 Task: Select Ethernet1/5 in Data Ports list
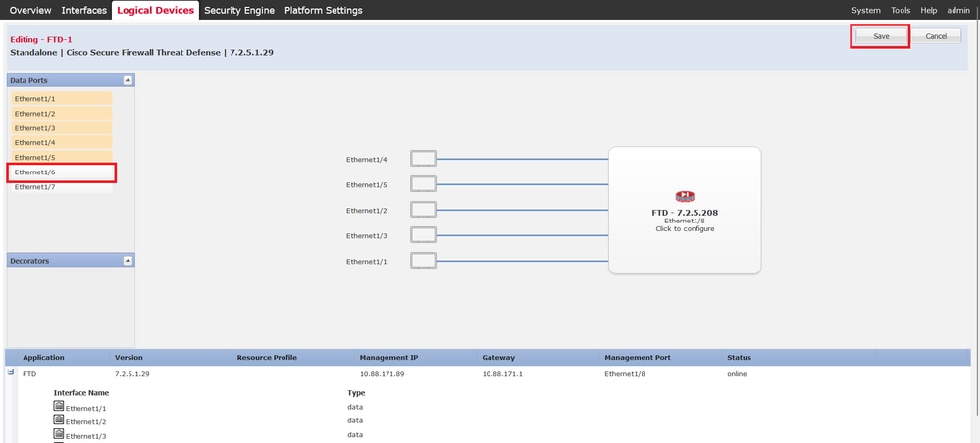62,157
